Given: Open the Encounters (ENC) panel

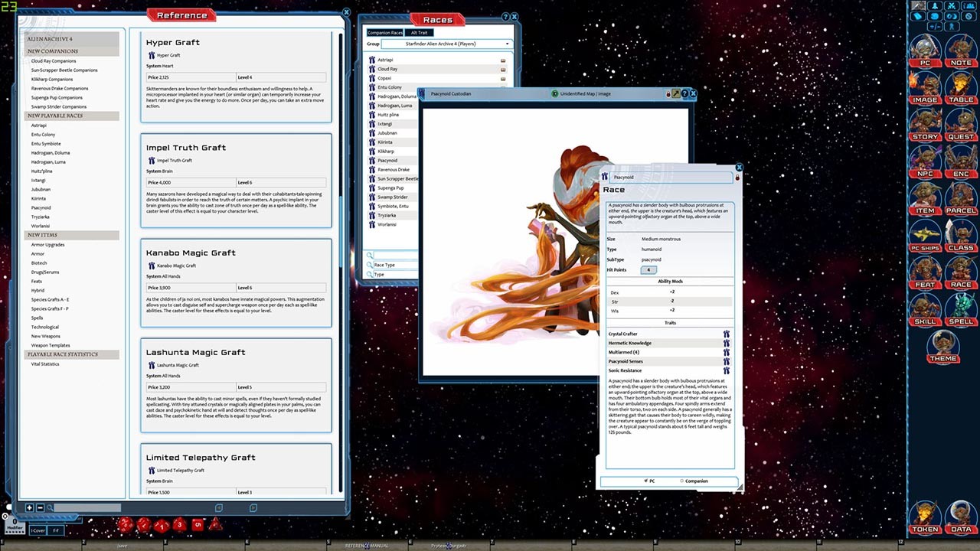Looking at the screenshot, I should pyautogui.click(x=961, y=172).
